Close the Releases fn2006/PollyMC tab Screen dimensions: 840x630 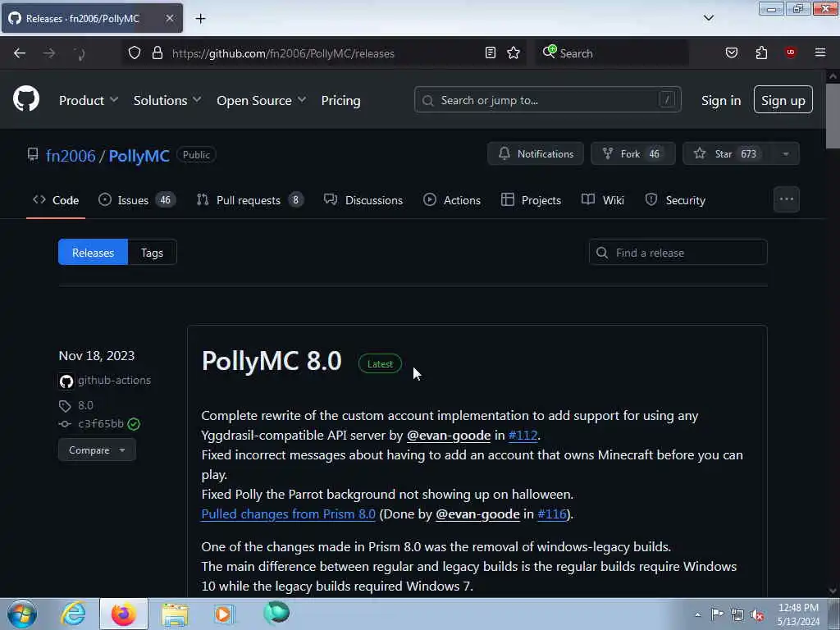[169, 18]
